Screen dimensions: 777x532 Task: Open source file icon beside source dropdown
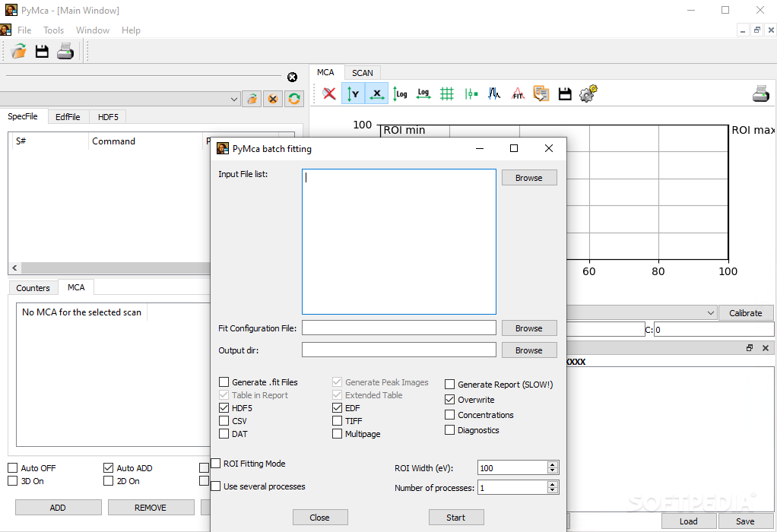coord(252,99)
